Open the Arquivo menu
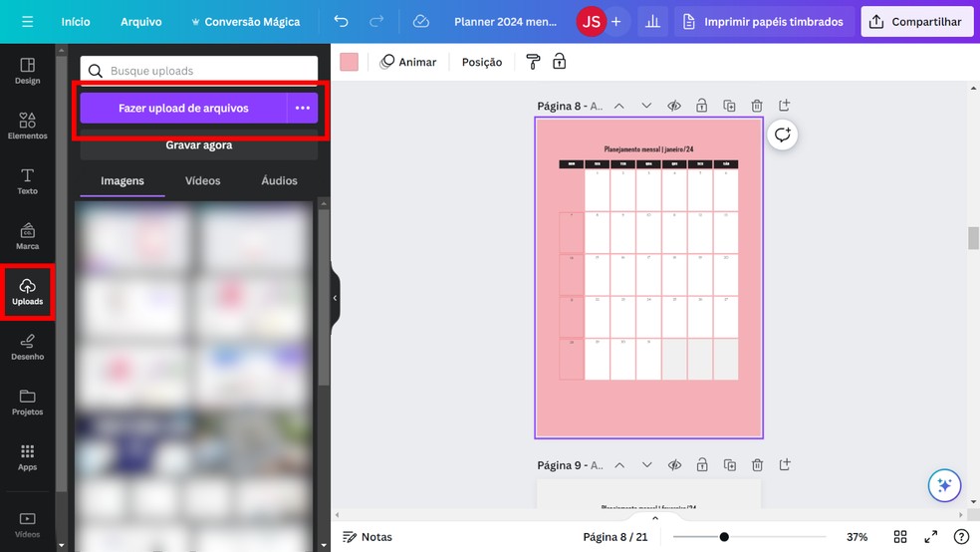The width and height of the screenshot is (980, 552). point(141,22)
